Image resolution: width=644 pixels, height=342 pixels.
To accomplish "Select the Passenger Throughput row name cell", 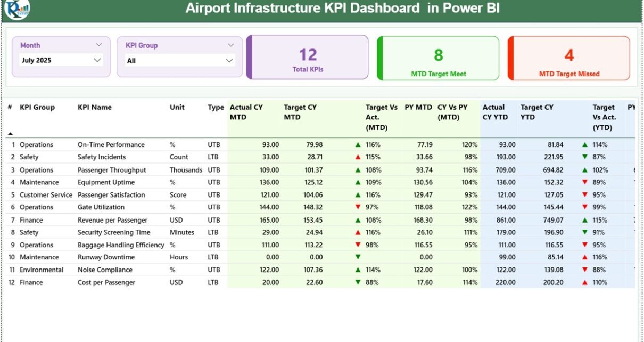I will pos(111,170).
